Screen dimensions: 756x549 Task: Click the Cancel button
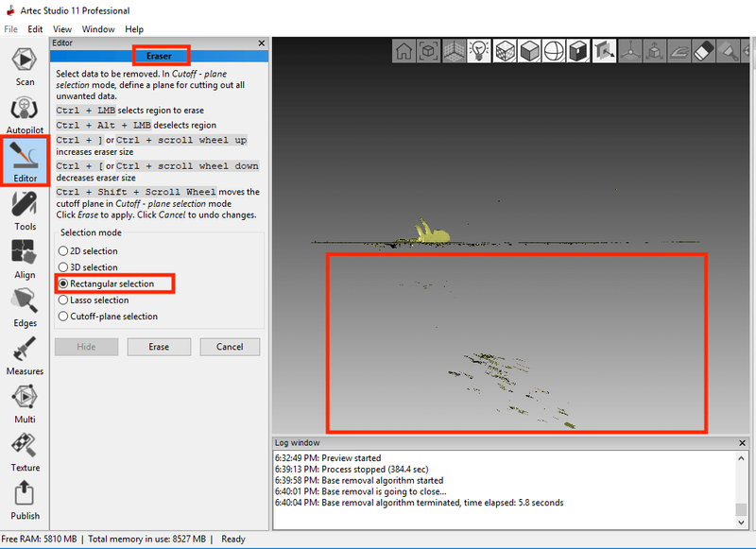pyautogui.click(x=230, y=347)
